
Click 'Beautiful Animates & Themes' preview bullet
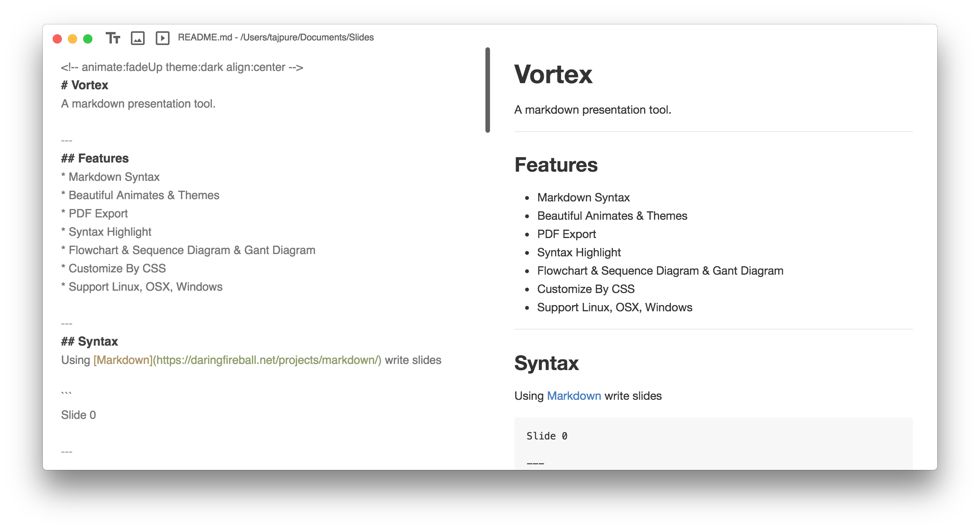point(612,216)
